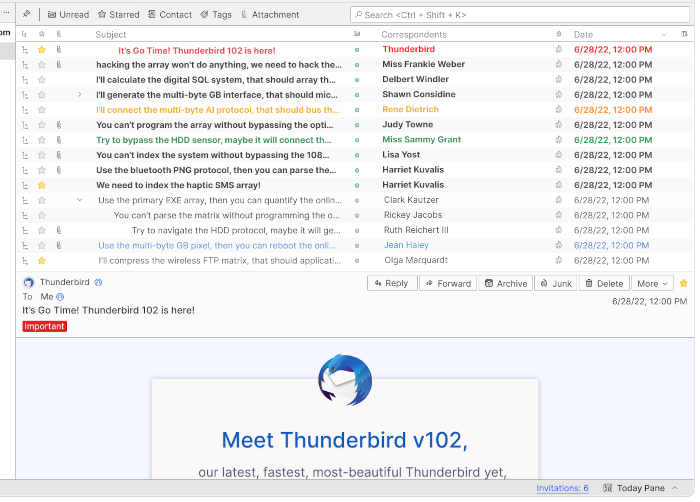The width and height of the screenshot is (700, 502).
Task: Open the more options ellipsis at left edge
Action: 6,12
